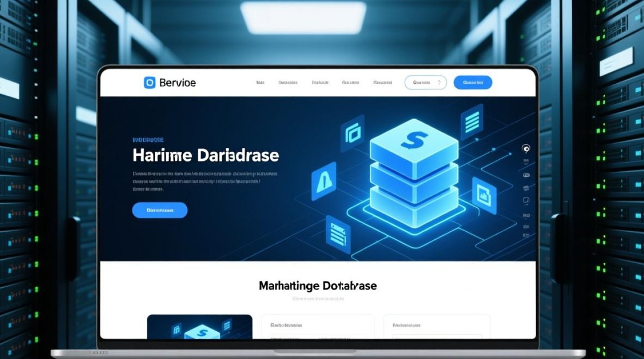Click the solid blue button in navbar
Screen dimensions: 644x359
click(x=472, y=82)
